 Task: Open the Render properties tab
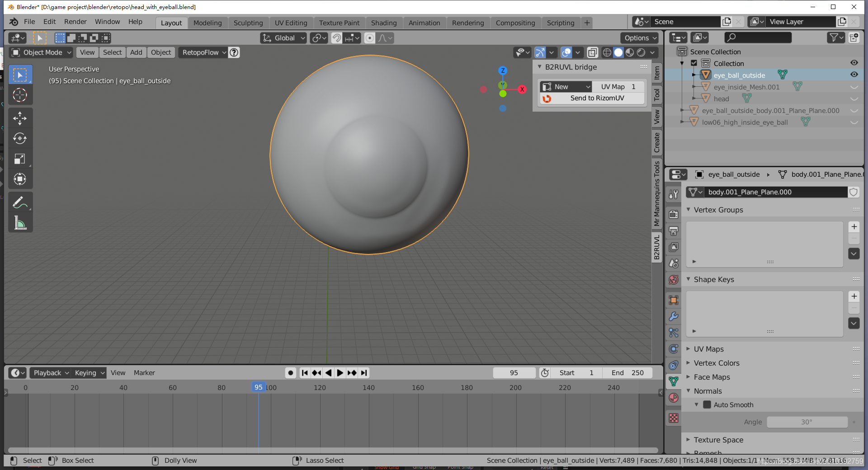(x=674, y=214)
